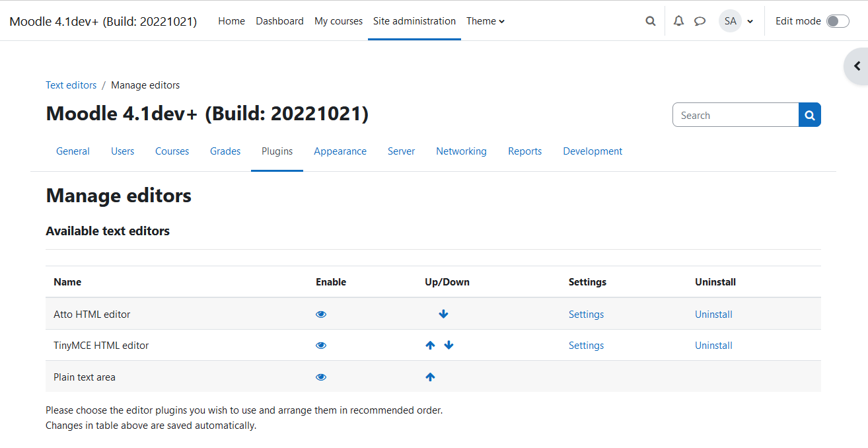Select the Plugins tab
868x448 pixels.
tap(277, 151)
